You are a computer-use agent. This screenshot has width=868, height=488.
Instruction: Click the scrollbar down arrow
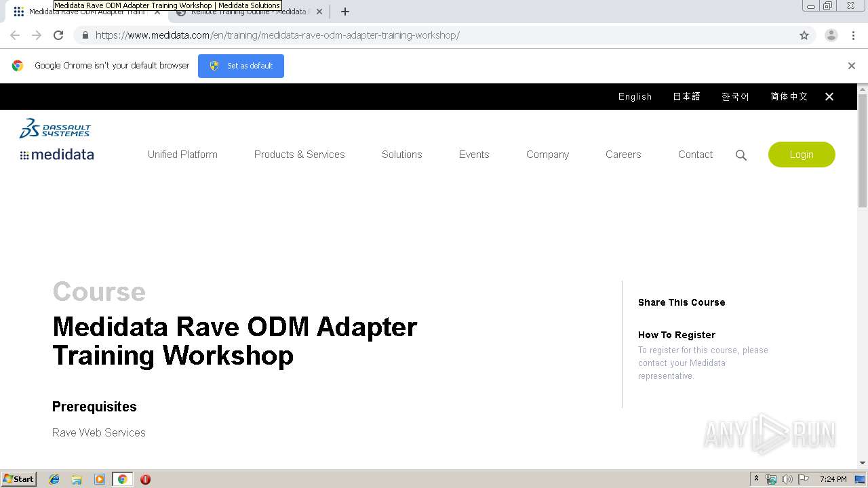coord(863,463)
